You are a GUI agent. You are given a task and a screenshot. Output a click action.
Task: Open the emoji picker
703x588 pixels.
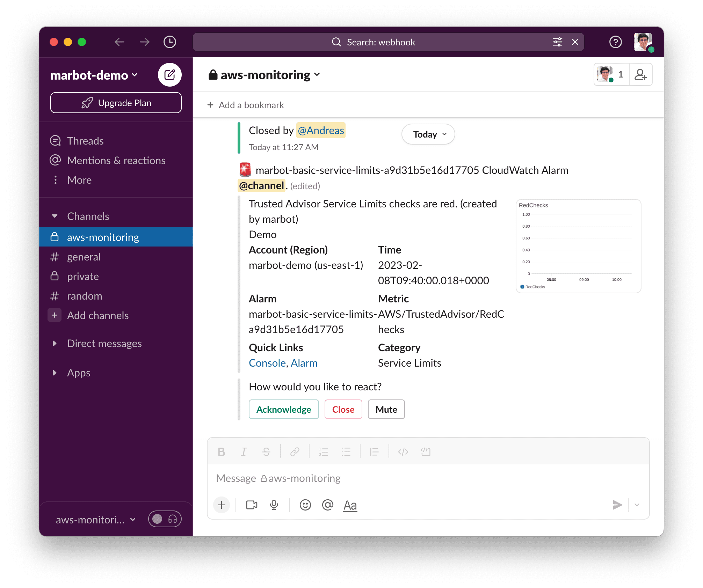305,505
